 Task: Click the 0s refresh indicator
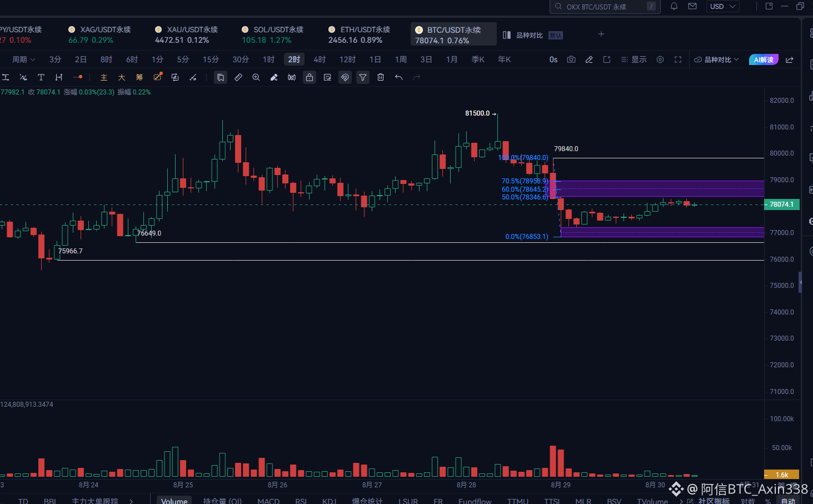click(x=553, y=59)
